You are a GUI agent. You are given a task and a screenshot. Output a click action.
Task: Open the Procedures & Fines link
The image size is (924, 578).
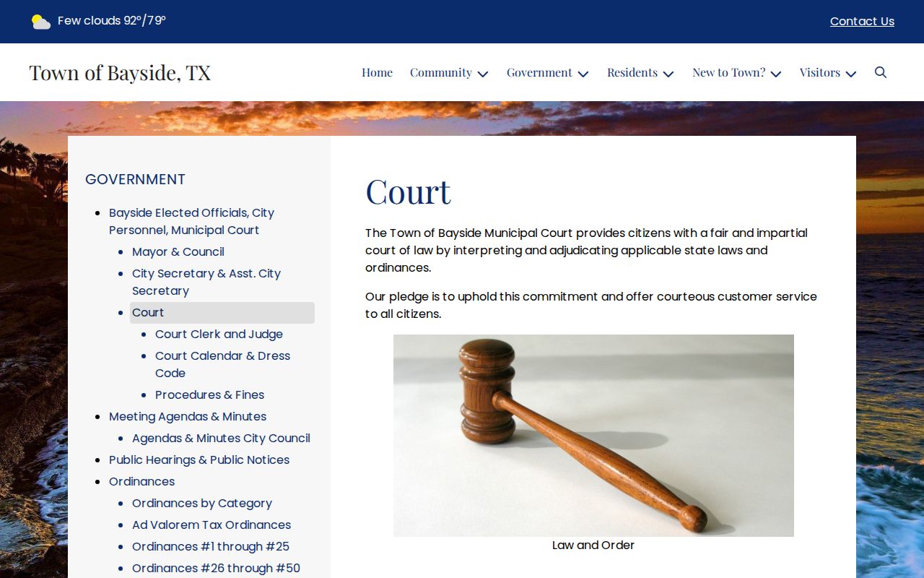209,394
